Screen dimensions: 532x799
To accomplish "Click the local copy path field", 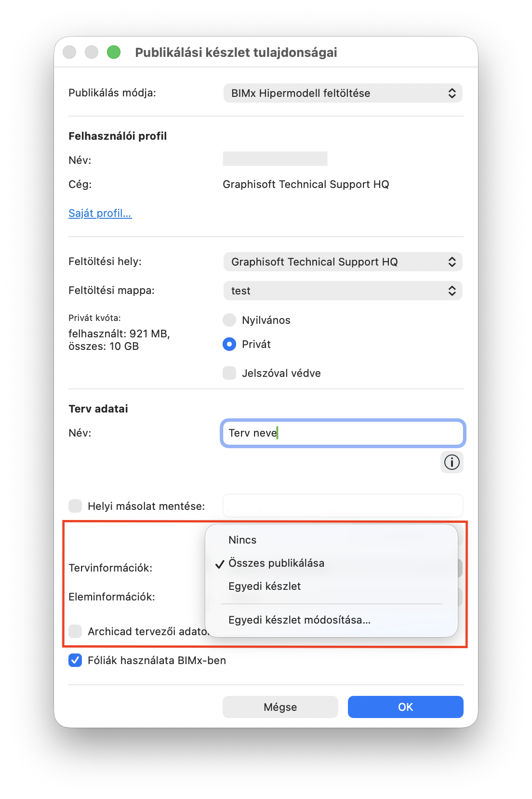I will [x=343, y=506].
